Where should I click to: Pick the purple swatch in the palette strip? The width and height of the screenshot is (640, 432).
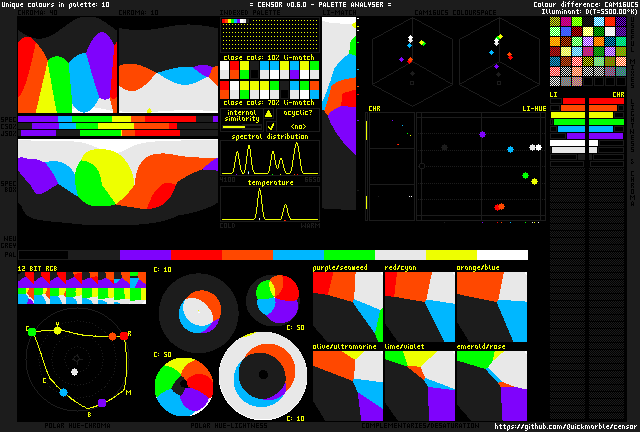[x=145, y=255]
